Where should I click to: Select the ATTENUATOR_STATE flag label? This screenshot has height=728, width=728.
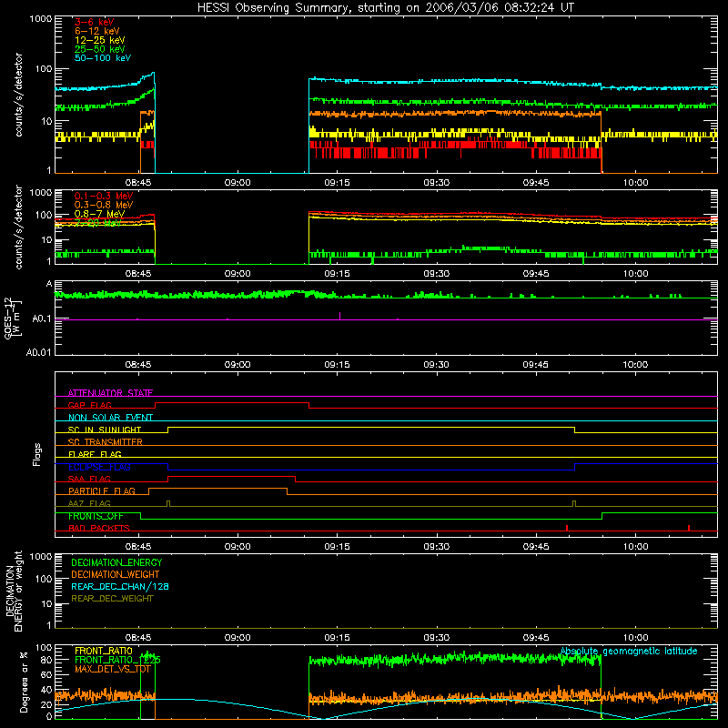click(x=110, y=393)
